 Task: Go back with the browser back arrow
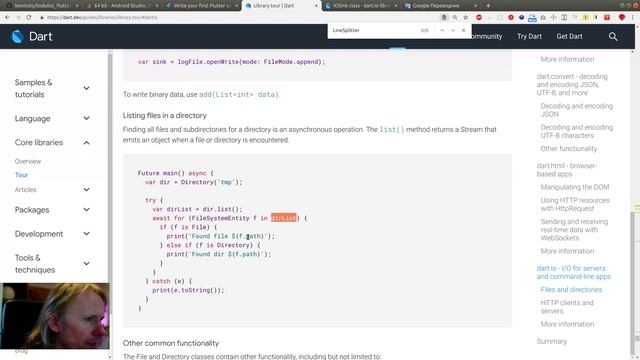click(x=7, y=18)
